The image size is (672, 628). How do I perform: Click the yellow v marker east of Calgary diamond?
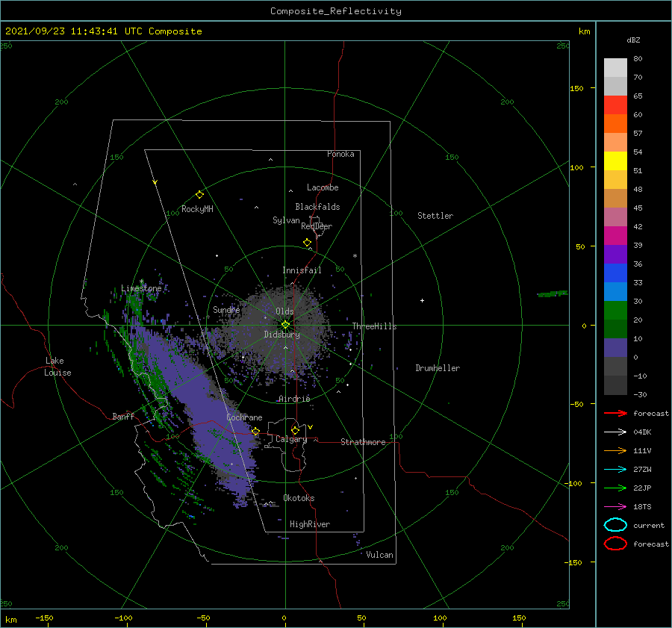coord(310,427)
